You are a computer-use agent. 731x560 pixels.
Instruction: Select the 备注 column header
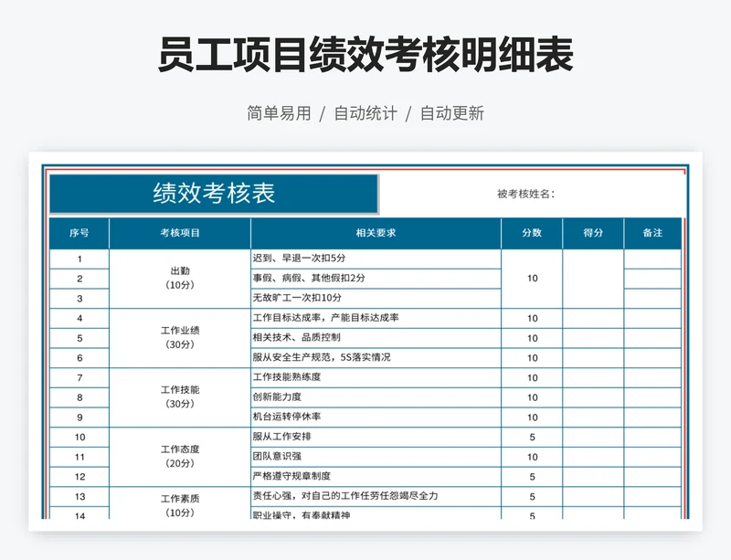click(652, 233)
